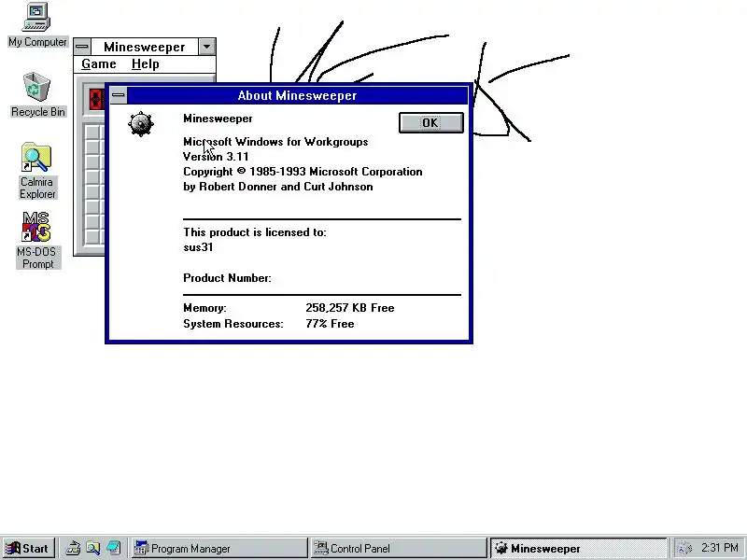The image size is (747, 560).
Task: Click the 'Version 3.11' text
Action: click(216, 157)
